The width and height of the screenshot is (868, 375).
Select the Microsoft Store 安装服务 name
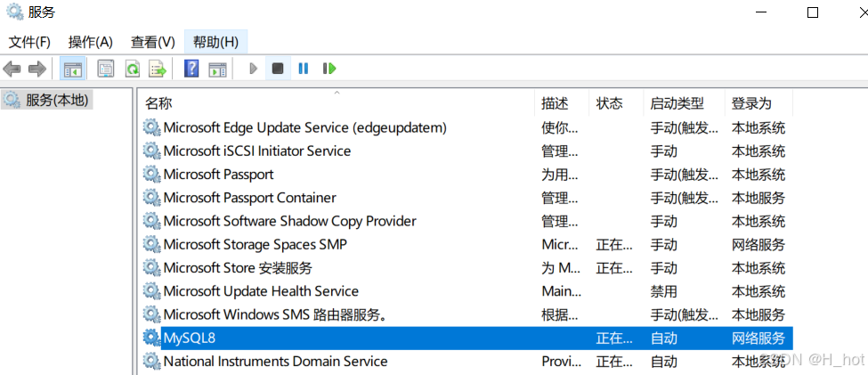(x=238, y=268)
